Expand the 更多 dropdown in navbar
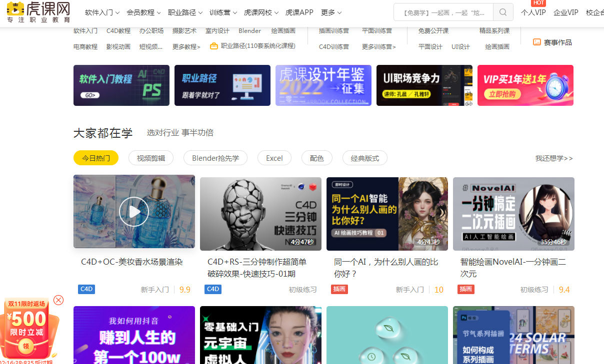 [331, 12]
